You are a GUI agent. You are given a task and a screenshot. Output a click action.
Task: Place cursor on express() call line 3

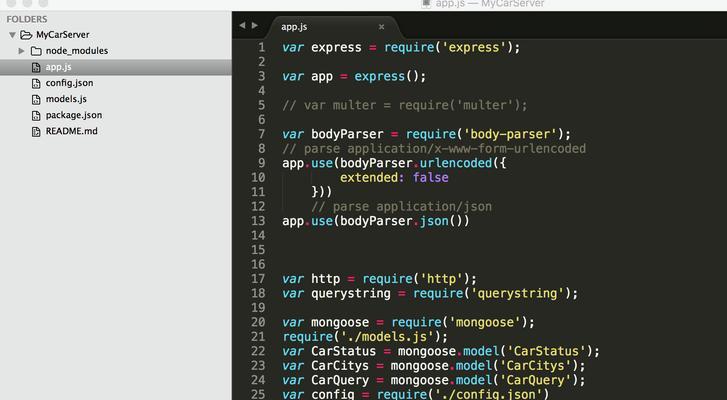coord(390,76)
